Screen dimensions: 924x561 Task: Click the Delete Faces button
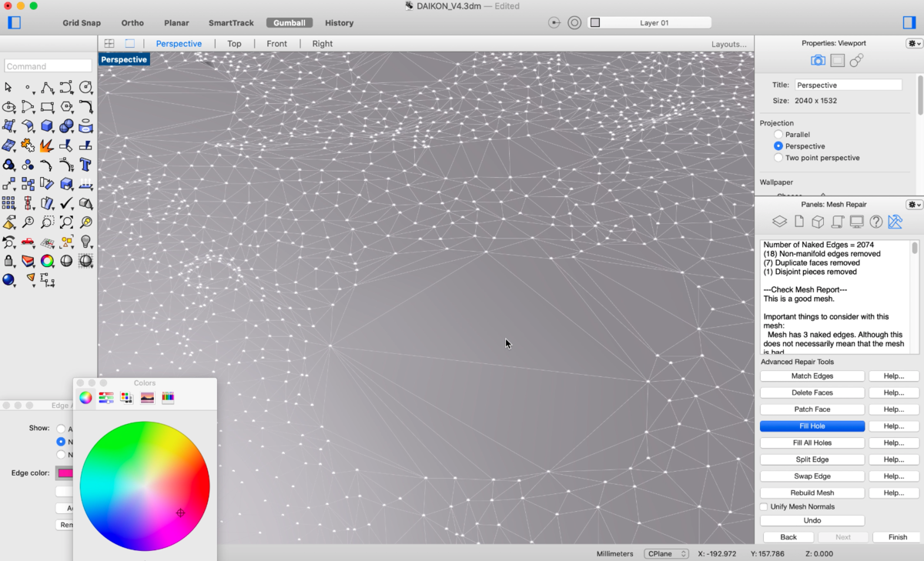point(812,393)
